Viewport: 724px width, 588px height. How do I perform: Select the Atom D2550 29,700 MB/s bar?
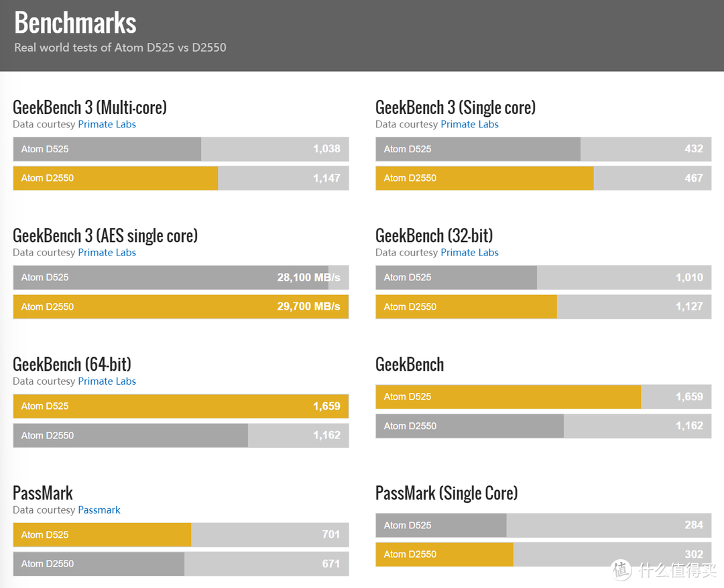pos(180,306)
